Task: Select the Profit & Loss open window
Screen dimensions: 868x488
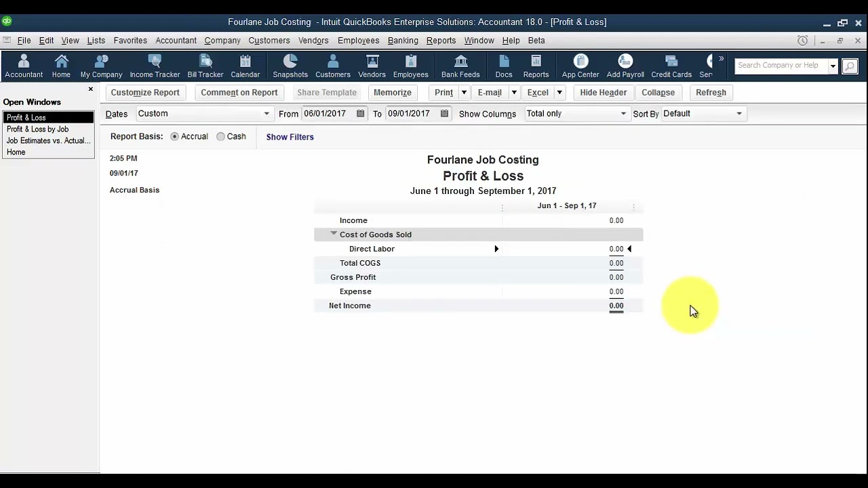Action: [x=48, y=117]
